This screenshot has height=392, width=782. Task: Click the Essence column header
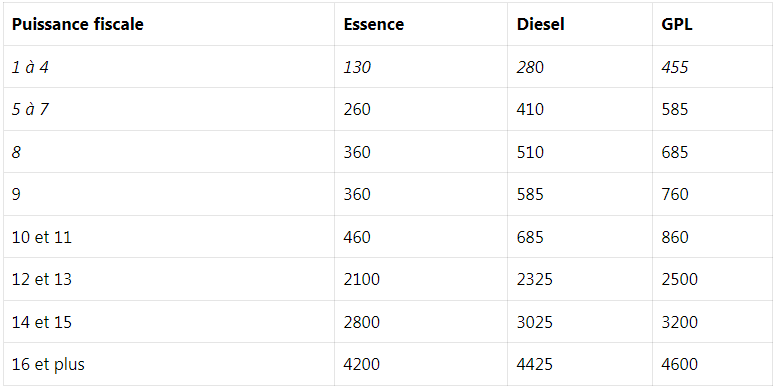[374, 24]
